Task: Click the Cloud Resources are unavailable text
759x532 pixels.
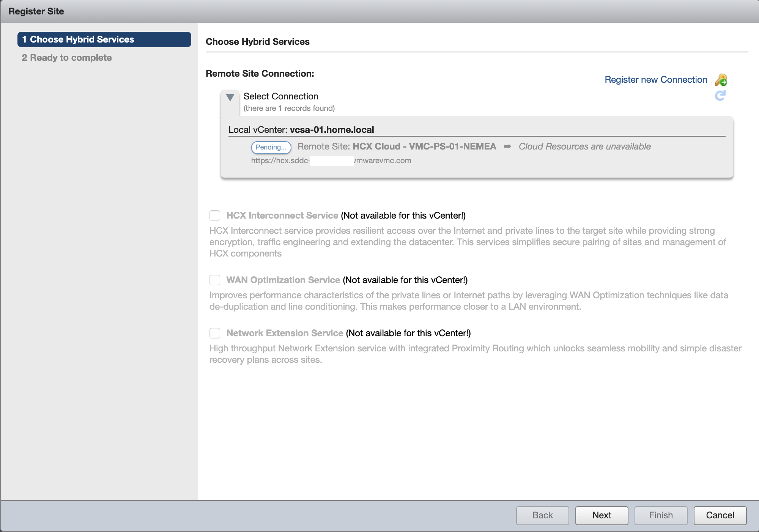Action: click(584, 146)
